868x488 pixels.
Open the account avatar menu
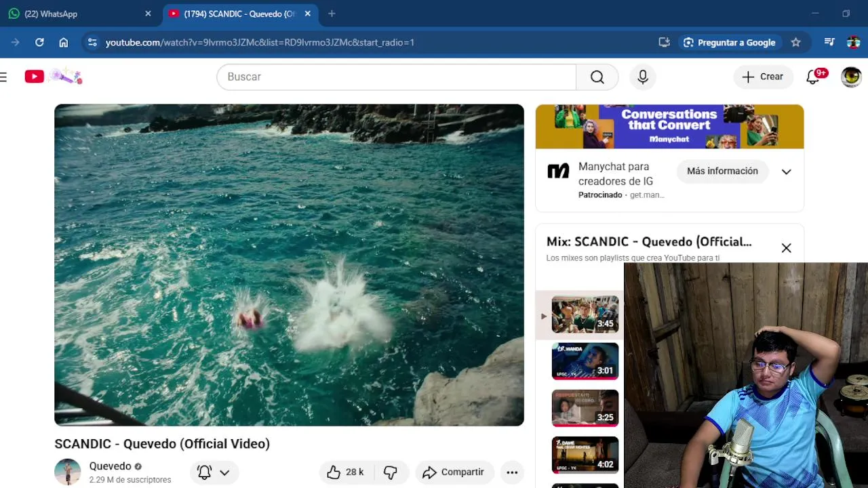coord(851,77)
